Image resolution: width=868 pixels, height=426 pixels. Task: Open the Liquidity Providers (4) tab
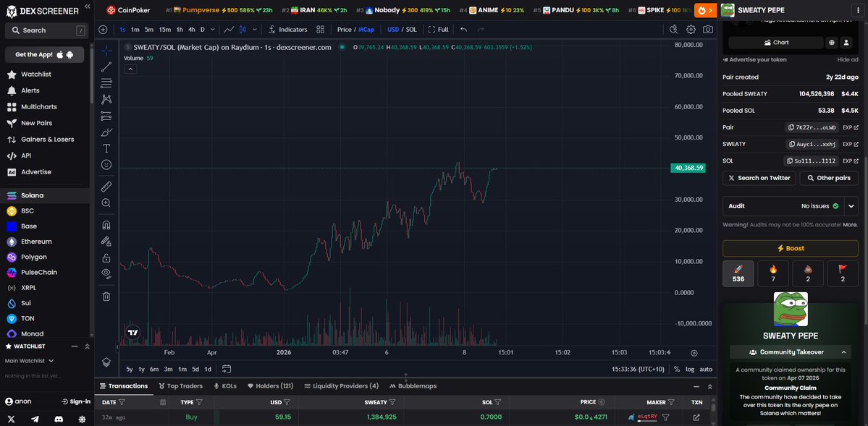(x=342, y=385)
